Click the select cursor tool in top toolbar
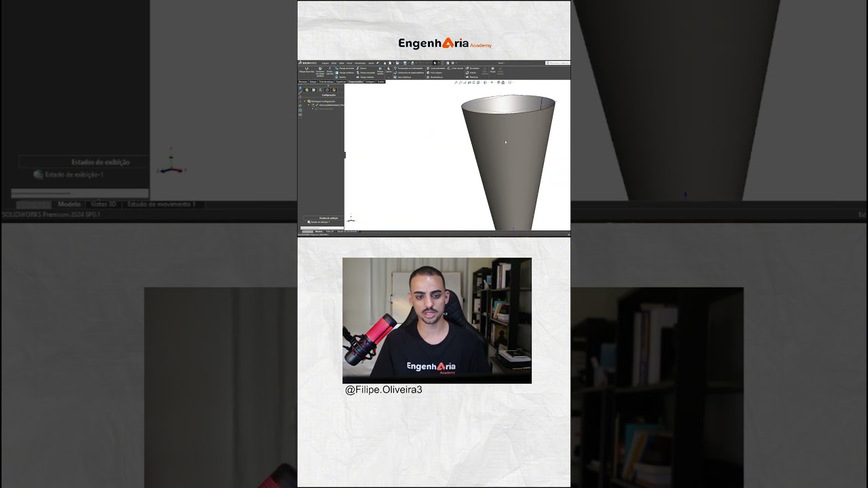The image size is (868, 488). (435, 63)
